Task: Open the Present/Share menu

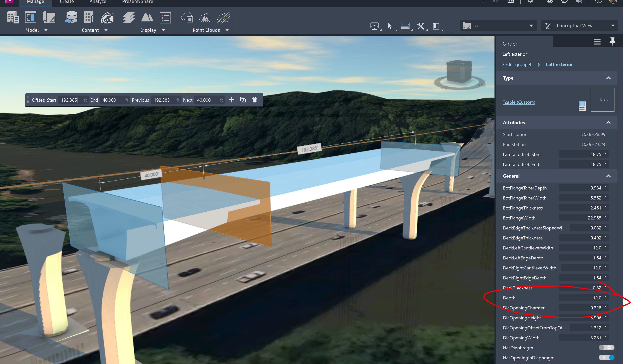Action: click(x=137, y=2)
